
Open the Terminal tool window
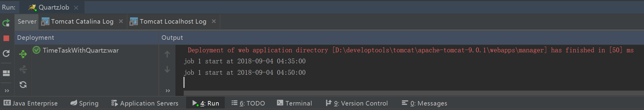295,103
